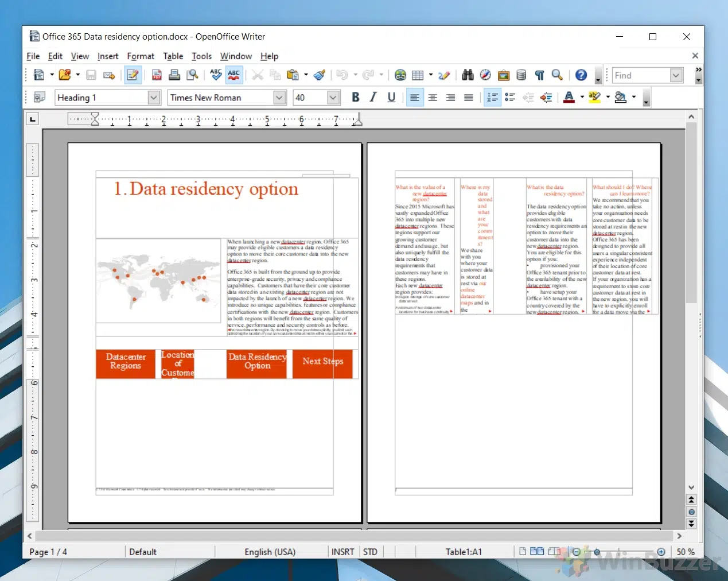Click the Increase Indent icon
The image size is (728, 581).
click(546, 98)
